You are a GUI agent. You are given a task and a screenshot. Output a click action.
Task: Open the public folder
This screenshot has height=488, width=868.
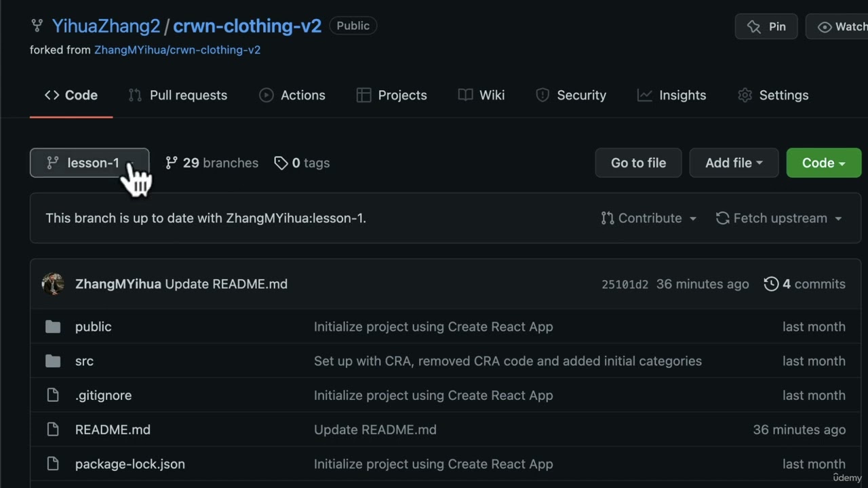click(x=94, y=327)
